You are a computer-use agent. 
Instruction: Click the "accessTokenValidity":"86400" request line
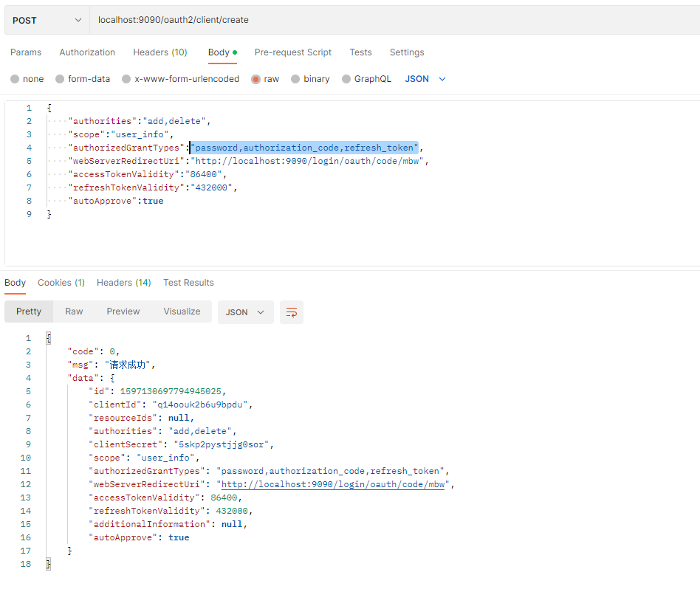tap(148, 174)
